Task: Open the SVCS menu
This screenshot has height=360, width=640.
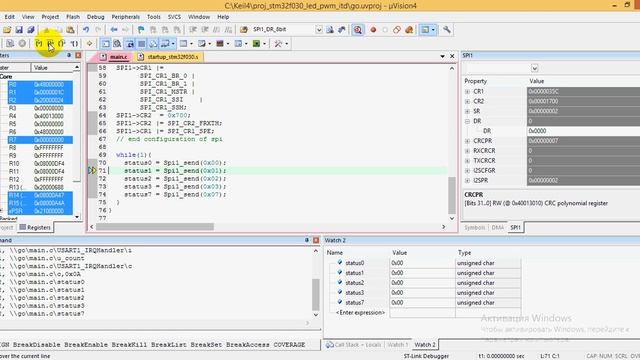Action: click(x=174, y=17)
